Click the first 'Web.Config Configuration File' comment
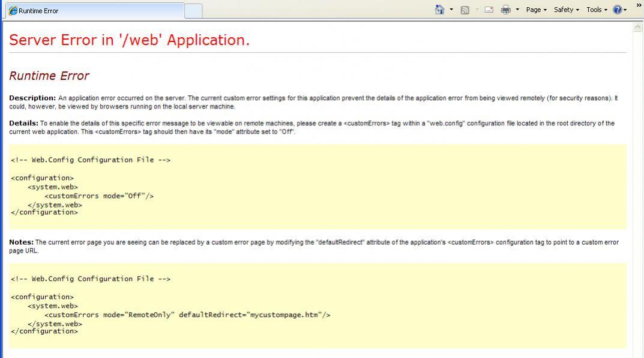The width and height of the screenshot is (644, 358). point(91,160)
